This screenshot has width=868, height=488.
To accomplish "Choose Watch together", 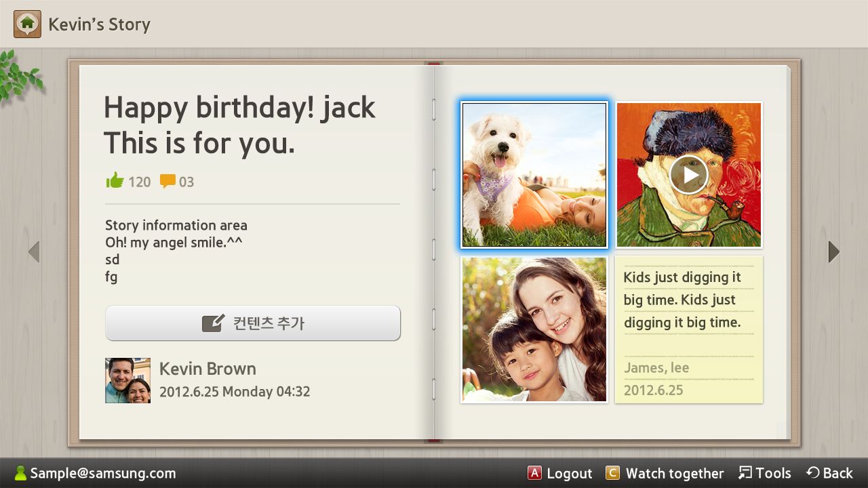I will click(x=675, y=474).
